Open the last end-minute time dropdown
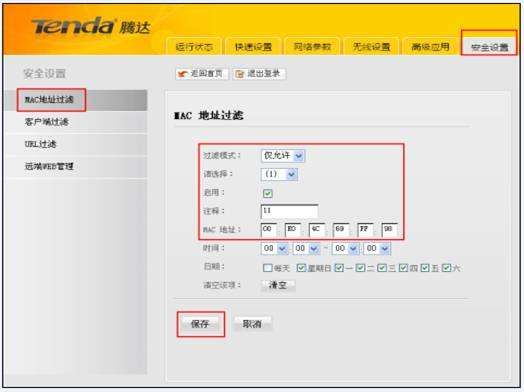Screen dimensions: 524x392 point(377,248)
